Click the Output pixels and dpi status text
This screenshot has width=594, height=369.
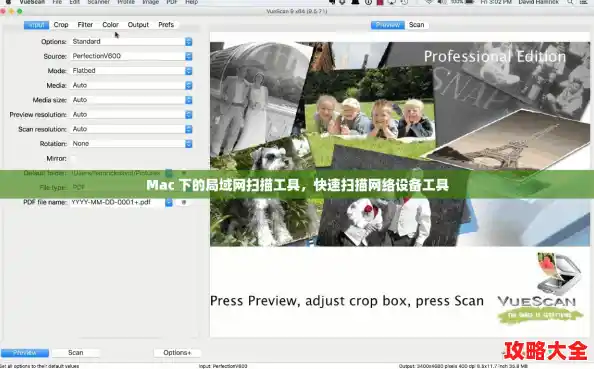tap(463, 366)
